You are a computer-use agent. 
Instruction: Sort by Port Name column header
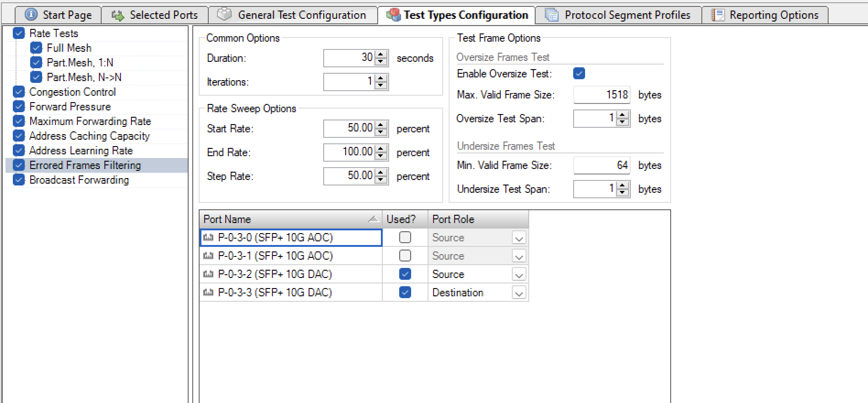[291, 219]
